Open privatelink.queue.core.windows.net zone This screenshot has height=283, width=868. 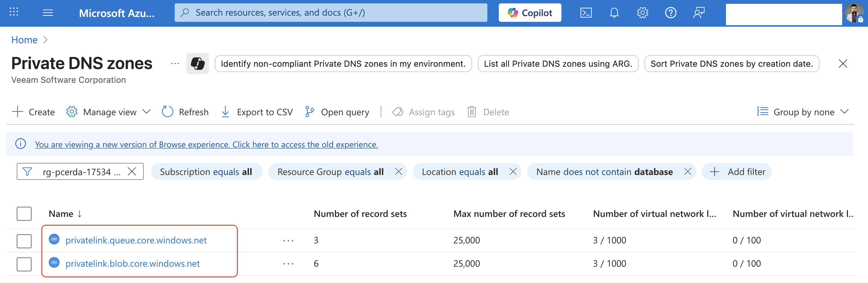click(x=136, y=240)
